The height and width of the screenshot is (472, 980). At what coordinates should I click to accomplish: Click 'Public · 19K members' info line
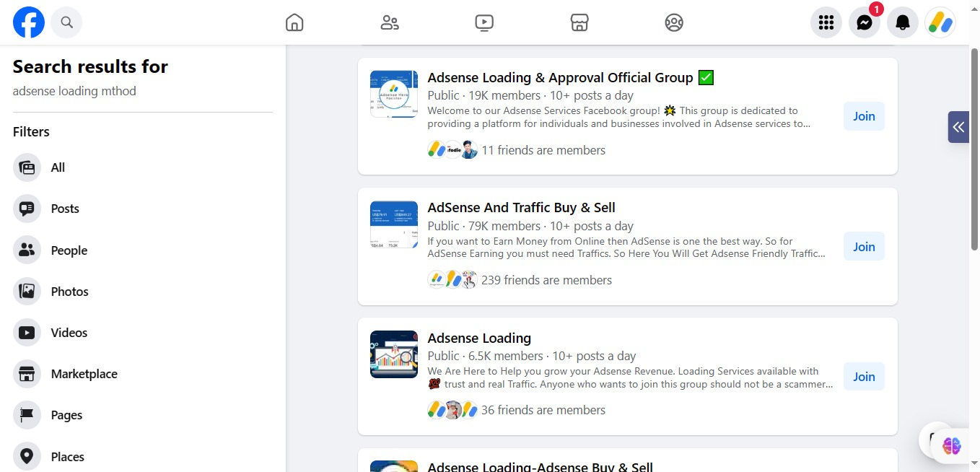530,95
